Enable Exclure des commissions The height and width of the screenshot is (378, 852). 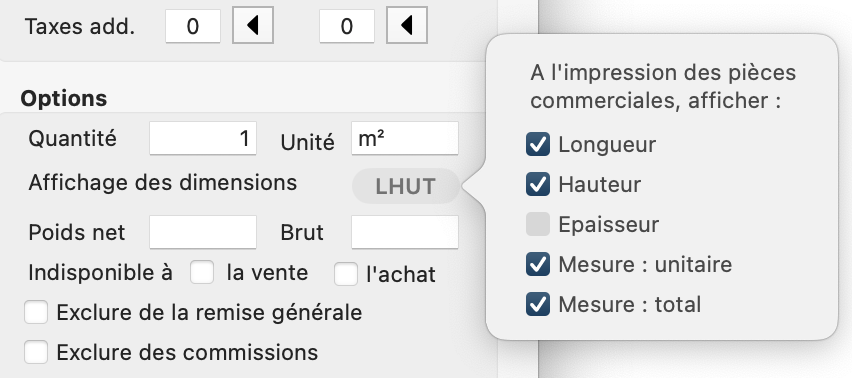[x=36, y=352]
